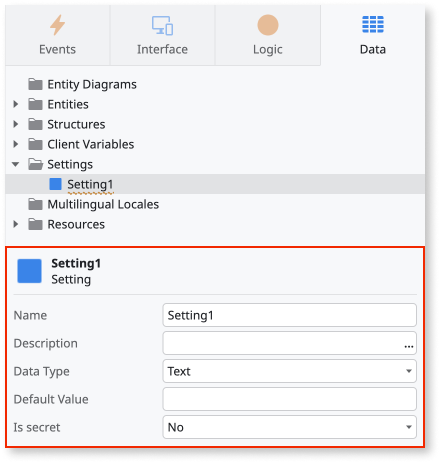Click the Entity Diagrams folder icon
The height and width of the screenshot is (463, 440).
35,84
